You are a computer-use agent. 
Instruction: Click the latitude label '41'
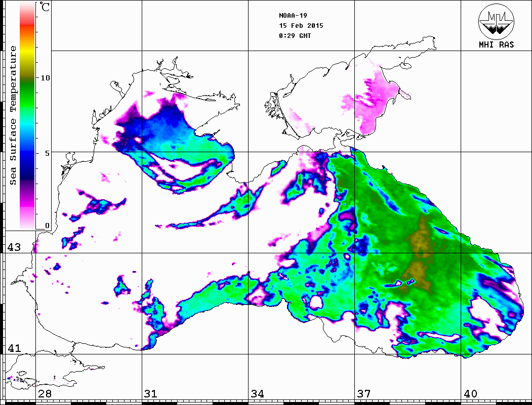14,348
